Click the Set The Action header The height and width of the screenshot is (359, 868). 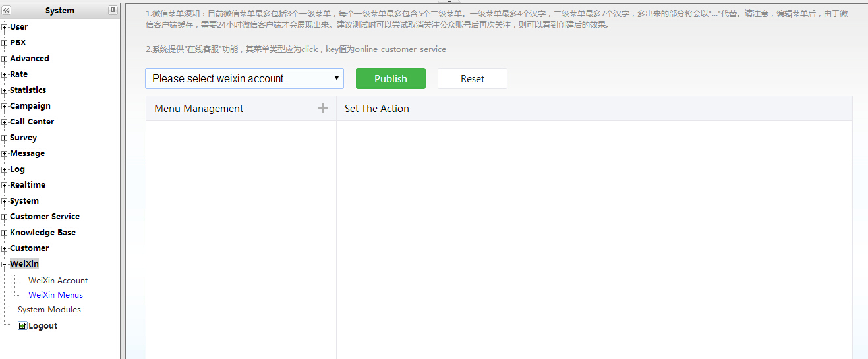[376, 109]
